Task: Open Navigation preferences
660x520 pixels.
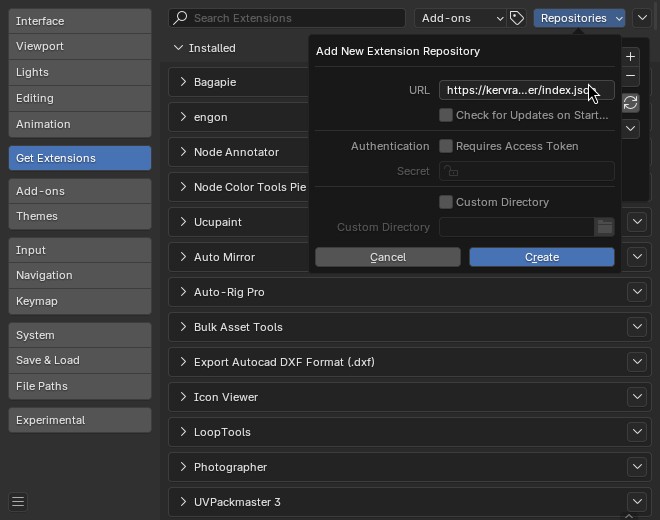Action: click(80, 275)
